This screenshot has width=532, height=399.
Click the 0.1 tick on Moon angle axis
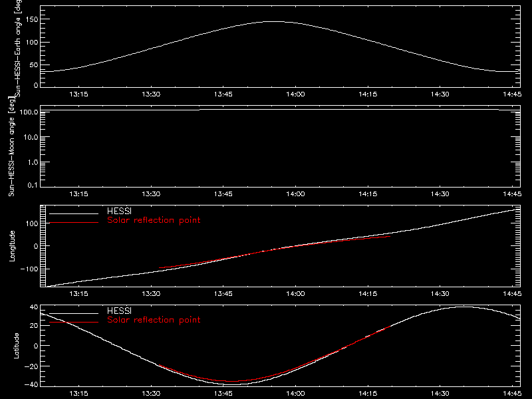click(x=33, y=185)
